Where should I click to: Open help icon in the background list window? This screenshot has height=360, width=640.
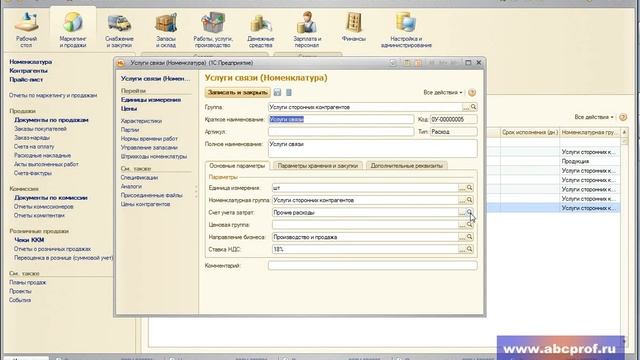[623, 117]
